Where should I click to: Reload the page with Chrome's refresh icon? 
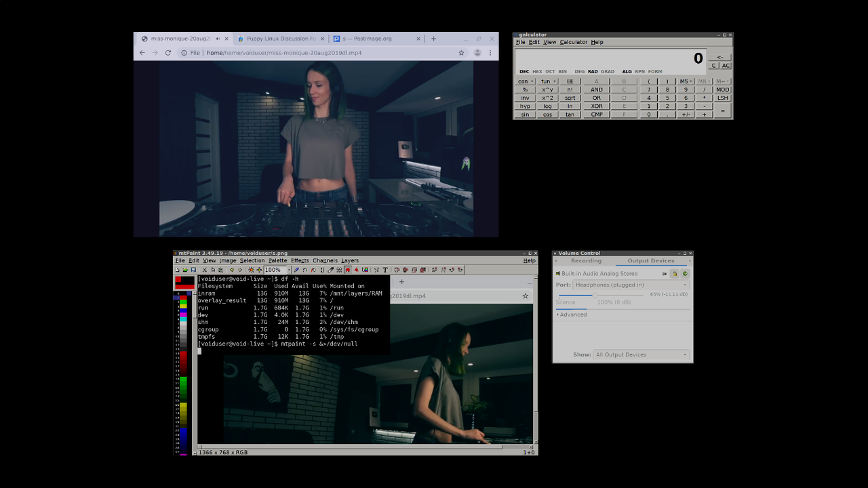[167, 52]
